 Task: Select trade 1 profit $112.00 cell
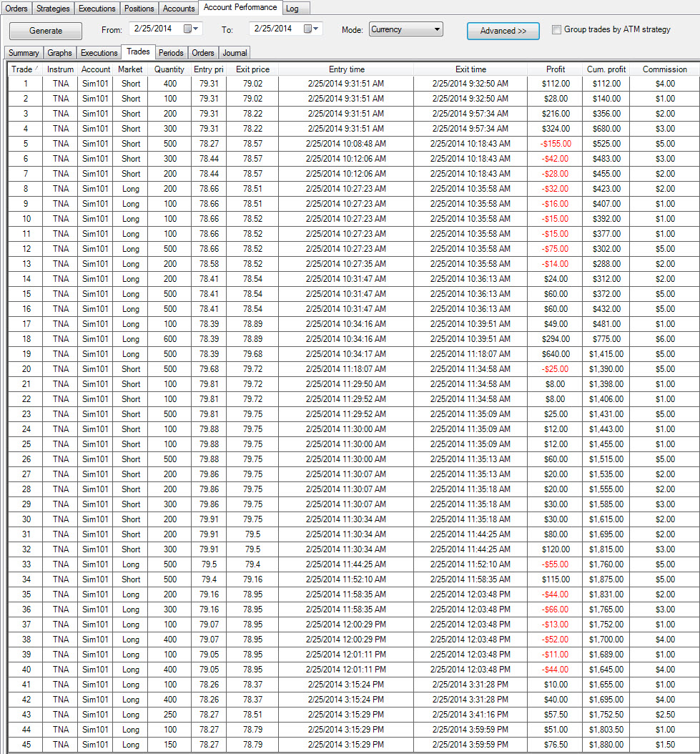(556, 84)
